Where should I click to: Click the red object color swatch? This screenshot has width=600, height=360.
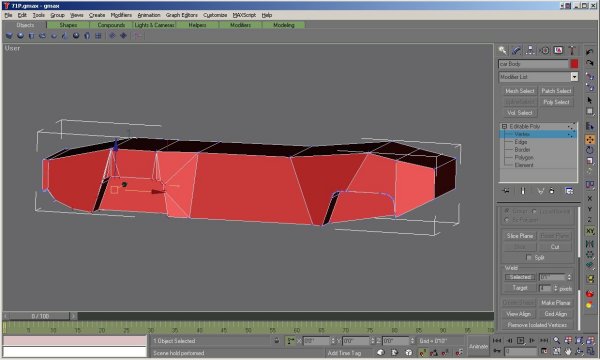click(x=574, y=64)
